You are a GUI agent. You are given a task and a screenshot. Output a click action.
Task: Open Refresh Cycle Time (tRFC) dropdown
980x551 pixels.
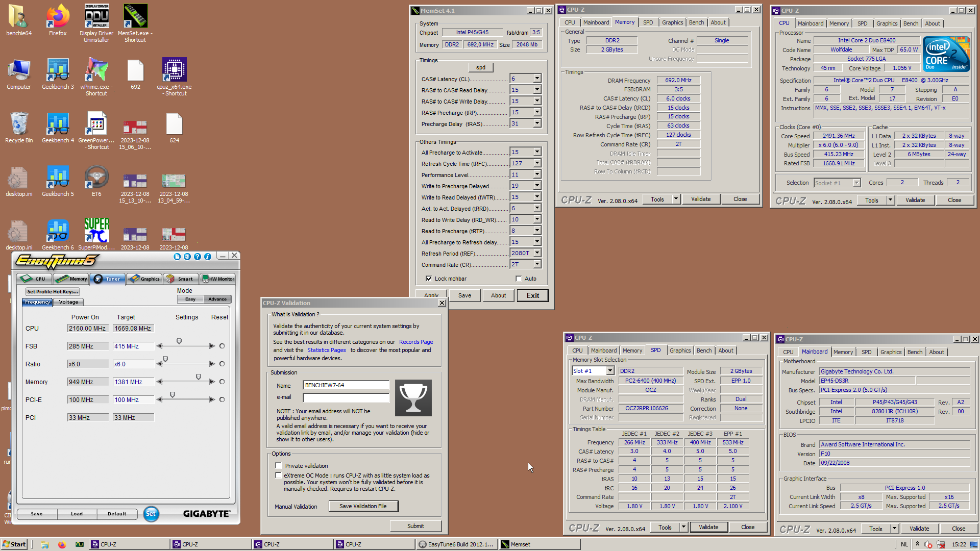point(537,163)
